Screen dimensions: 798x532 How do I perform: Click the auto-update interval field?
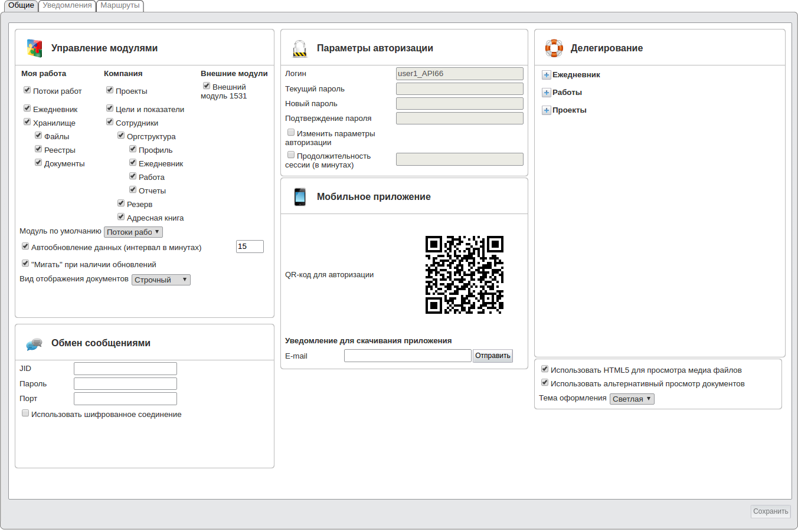[x=250, y=247]
